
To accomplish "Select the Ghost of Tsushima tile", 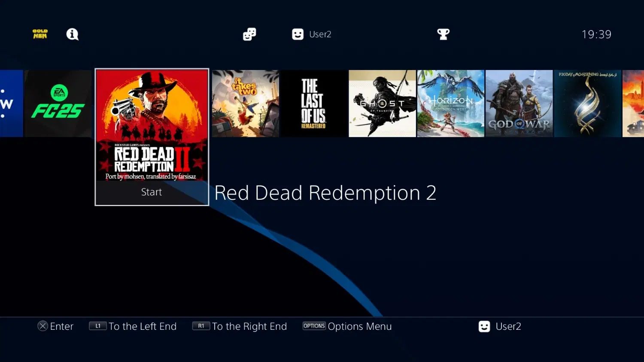I will click(383, 103).
